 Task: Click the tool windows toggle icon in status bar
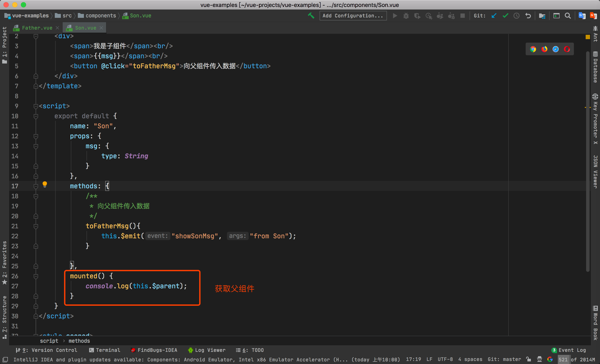coord(5,359)
